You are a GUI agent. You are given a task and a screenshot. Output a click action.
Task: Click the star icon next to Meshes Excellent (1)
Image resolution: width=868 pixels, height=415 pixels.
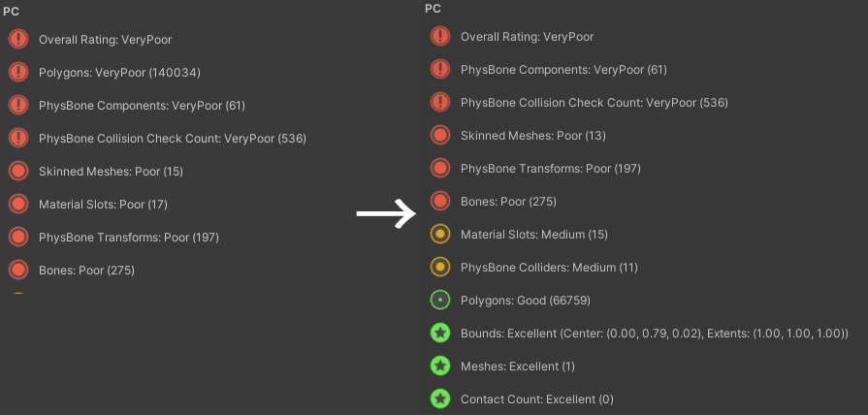[x=440, y=367]
